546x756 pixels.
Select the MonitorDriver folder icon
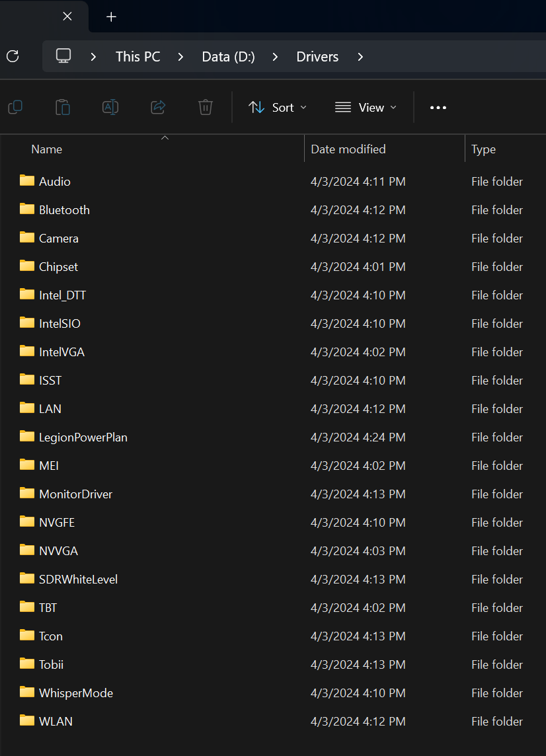[x=27, y=494]
